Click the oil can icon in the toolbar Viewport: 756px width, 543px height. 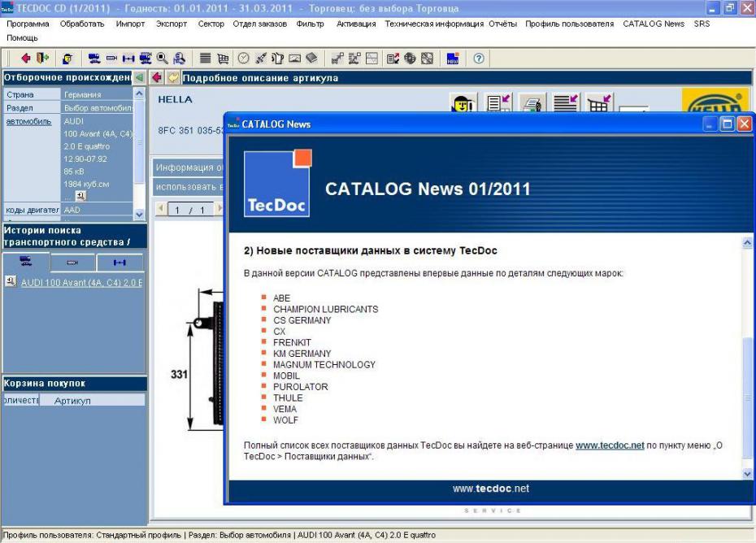(x=277, y=59)
